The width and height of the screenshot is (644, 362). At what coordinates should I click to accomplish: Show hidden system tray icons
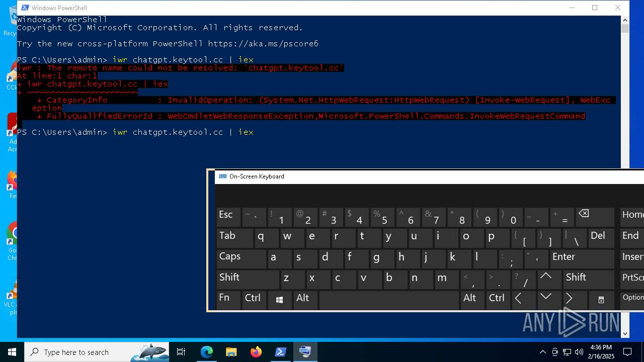(x=542, y=352)
